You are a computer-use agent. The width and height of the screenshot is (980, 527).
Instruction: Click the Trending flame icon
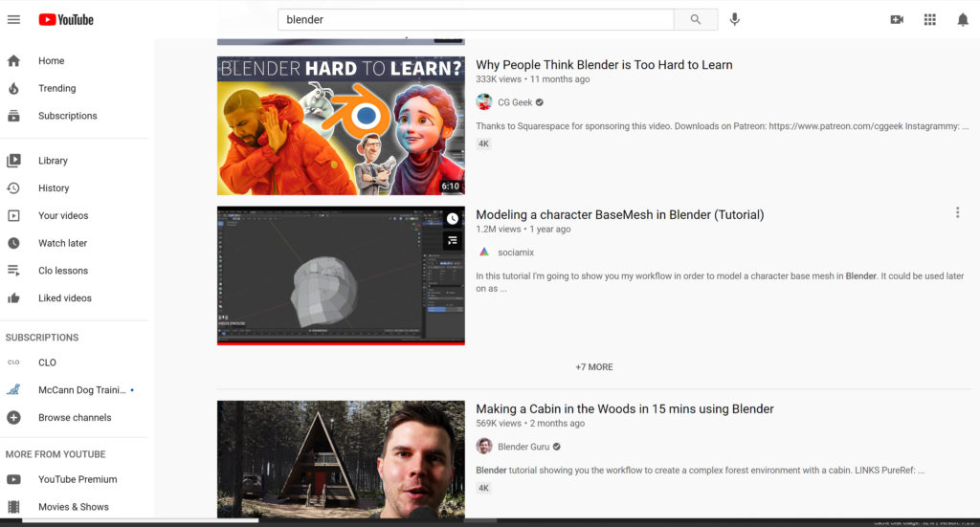point(13,88)
